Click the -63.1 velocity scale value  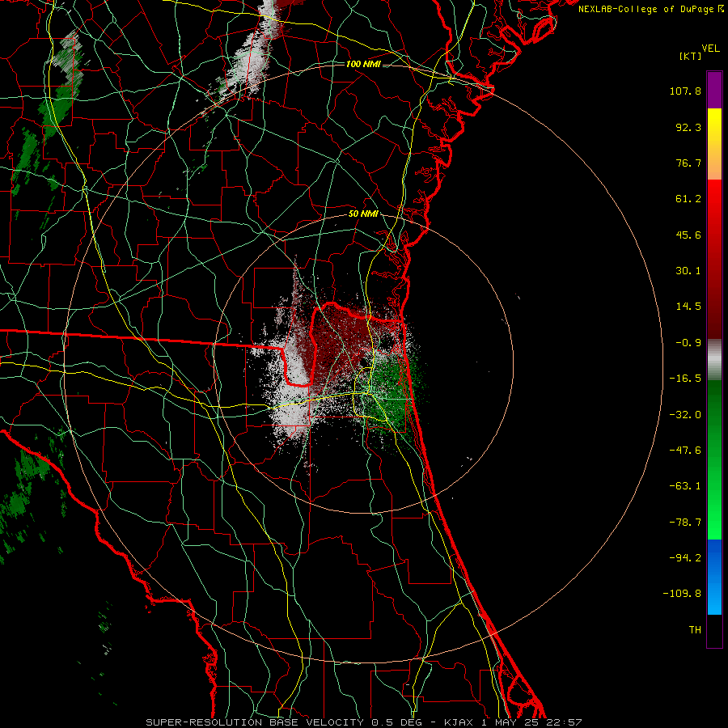(685, 486)
